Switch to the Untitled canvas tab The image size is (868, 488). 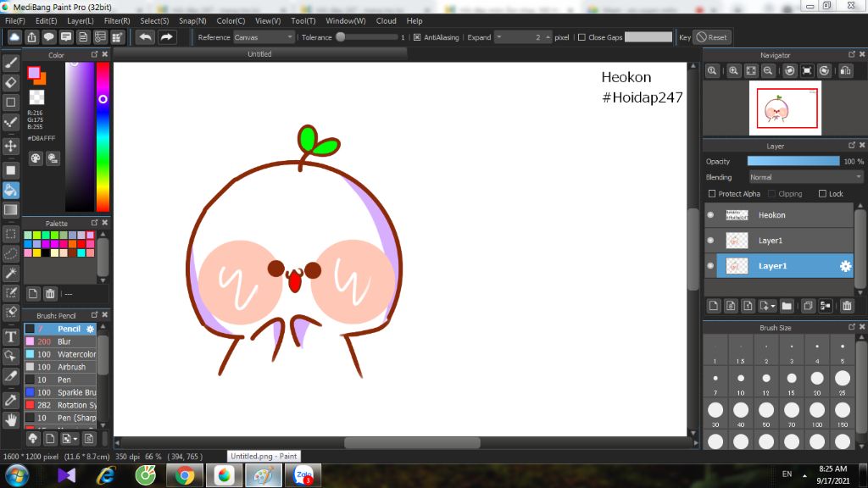tap(259, 54)
